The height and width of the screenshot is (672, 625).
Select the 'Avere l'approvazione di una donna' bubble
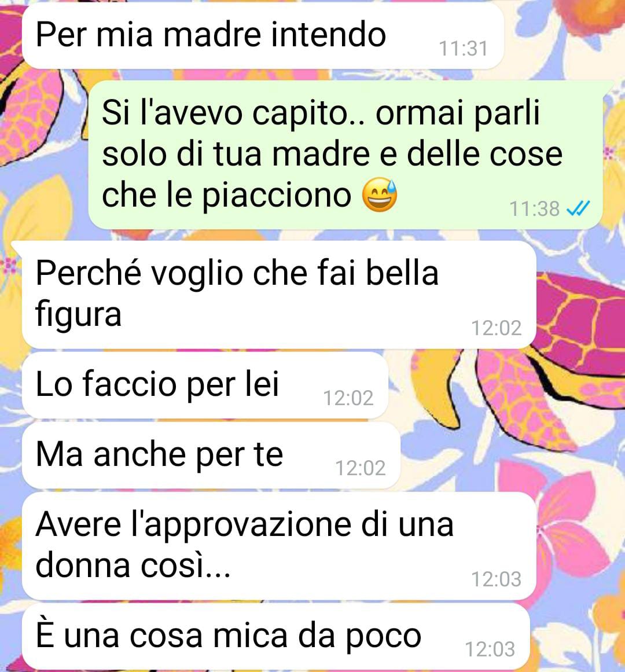coord(279,546)
